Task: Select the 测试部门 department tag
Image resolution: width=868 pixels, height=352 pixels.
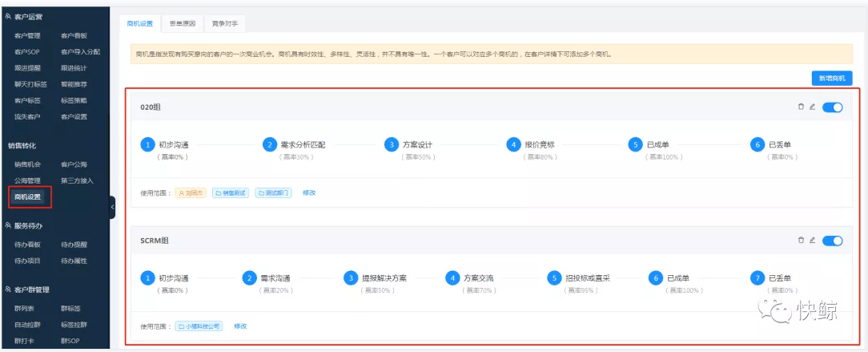Action: 274,193
